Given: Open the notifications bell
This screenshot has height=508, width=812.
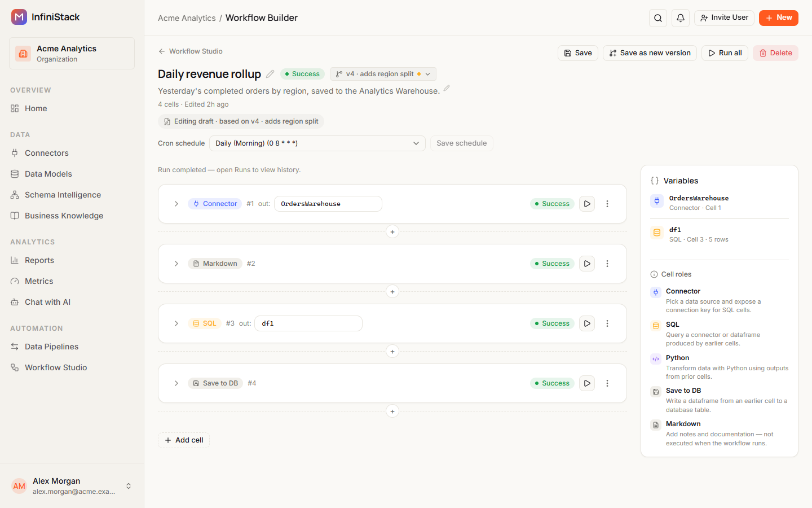Looking at the screenshot, I should click(681, 18).
